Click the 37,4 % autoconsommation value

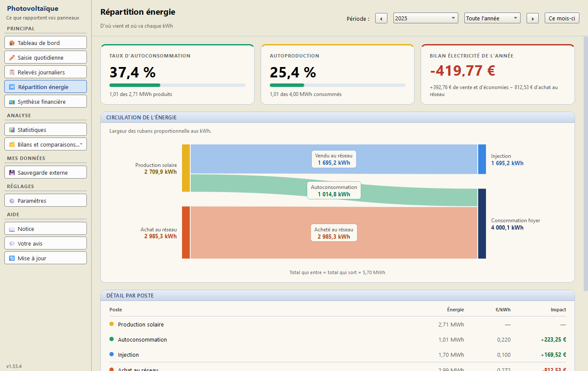click(x=132, y=72)
